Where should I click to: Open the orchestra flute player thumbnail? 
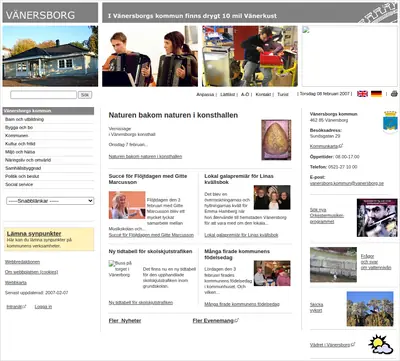[x=377, y=218]
